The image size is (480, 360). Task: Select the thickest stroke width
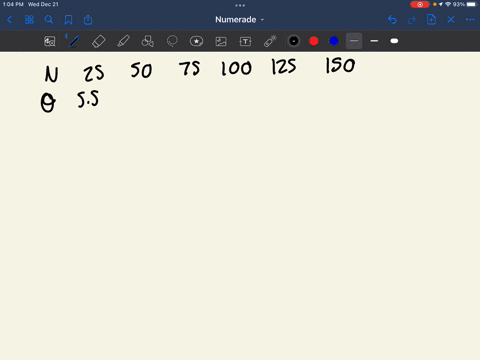(394, 41)
